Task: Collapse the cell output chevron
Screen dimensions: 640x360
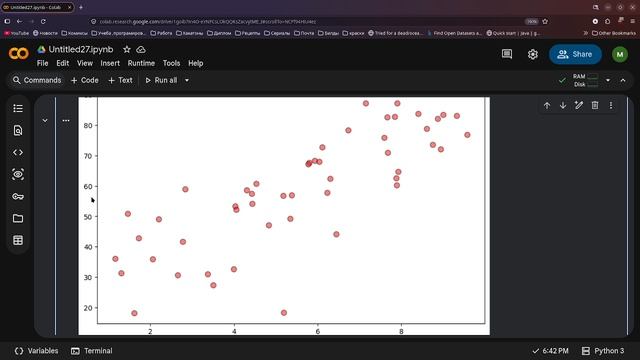Action: point(45,120)
